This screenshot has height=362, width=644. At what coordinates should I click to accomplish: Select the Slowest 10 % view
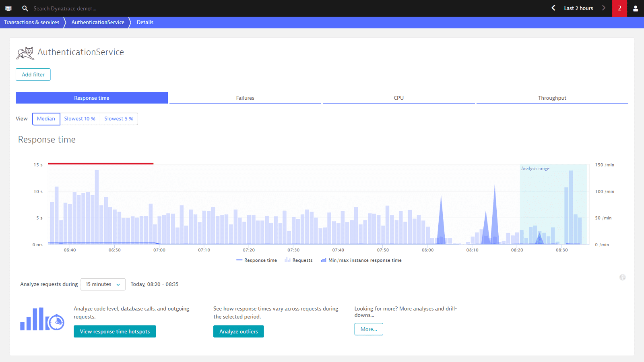(80, 119)
